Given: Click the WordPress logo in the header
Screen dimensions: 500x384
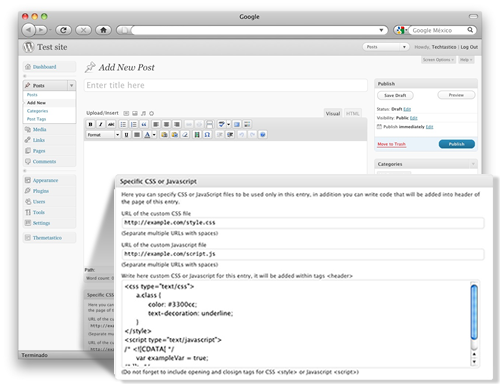Looking at the screenshot, I should [29, 47].
